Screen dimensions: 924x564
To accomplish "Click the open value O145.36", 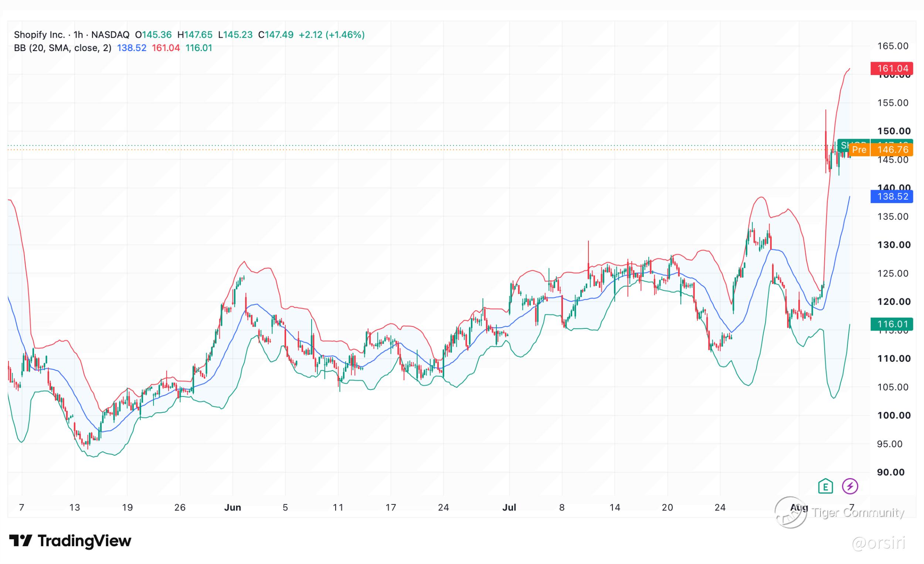I will [x=153, y=35].
